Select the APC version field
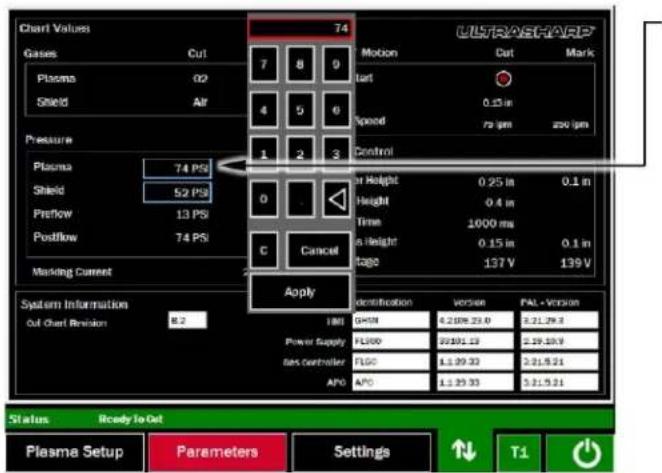Screen dimensions: 662x473 tap(475, 382)
